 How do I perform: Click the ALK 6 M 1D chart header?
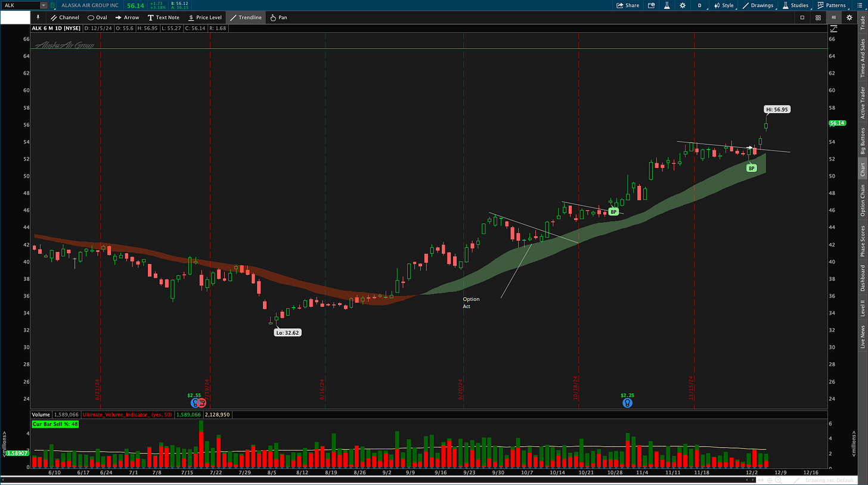pyautogui.click(x=56, y=28)
